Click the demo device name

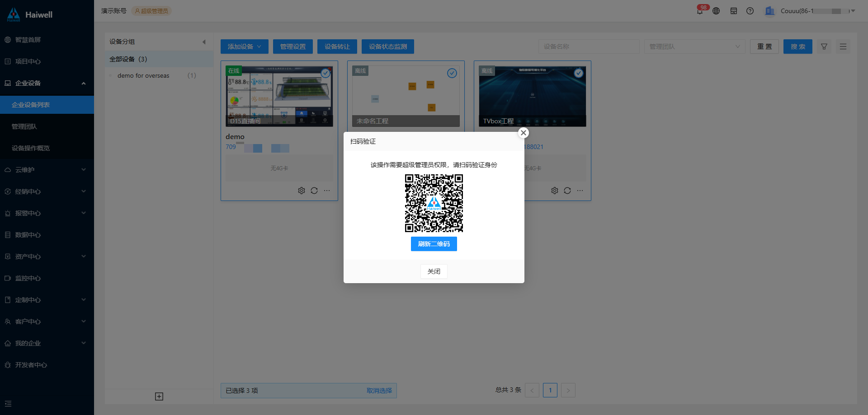[x=235, y=136]
